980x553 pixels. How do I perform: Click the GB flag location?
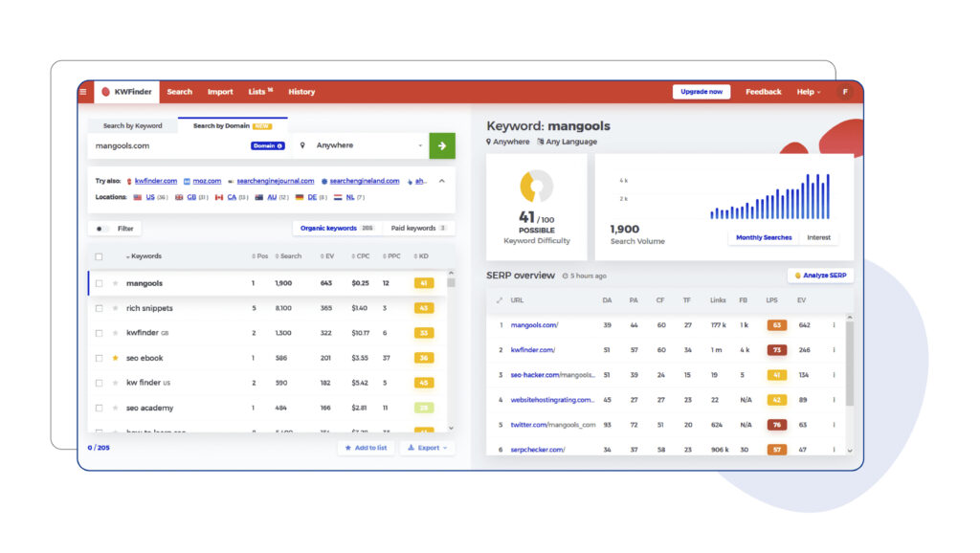[179, 197]
